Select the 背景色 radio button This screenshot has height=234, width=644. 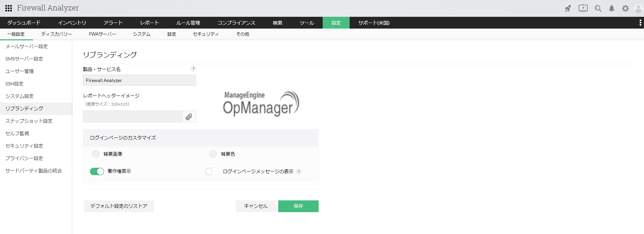pos(213,154)
